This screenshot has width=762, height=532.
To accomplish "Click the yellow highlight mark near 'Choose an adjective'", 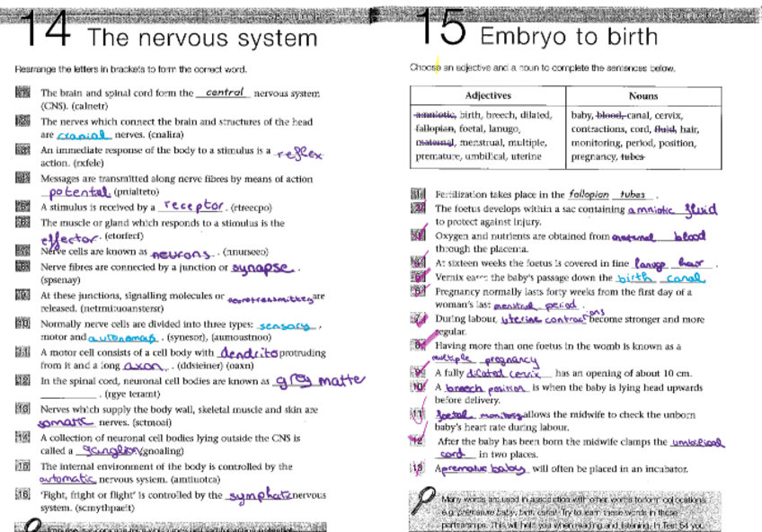I will pyautogui.click(x=438, y=63).
